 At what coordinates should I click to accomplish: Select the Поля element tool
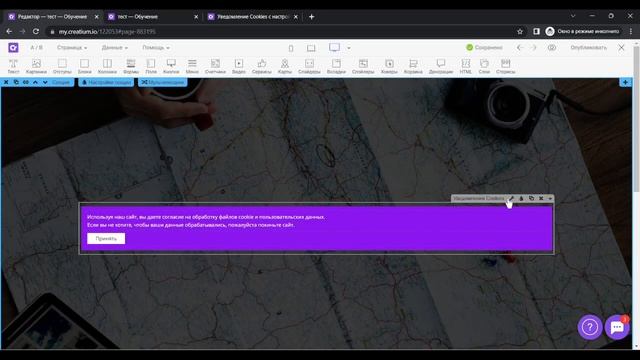[x=151, y=66]
